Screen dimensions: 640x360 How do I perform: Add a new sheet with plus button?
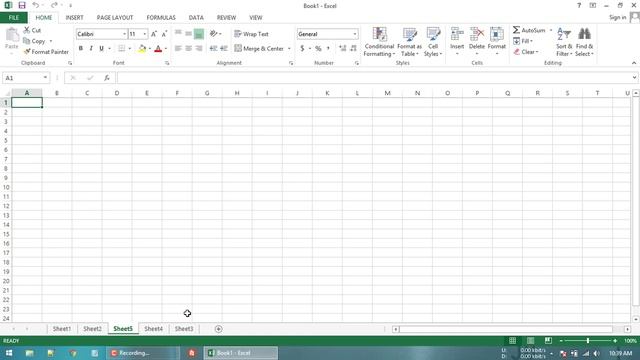[x=218, y=329]
